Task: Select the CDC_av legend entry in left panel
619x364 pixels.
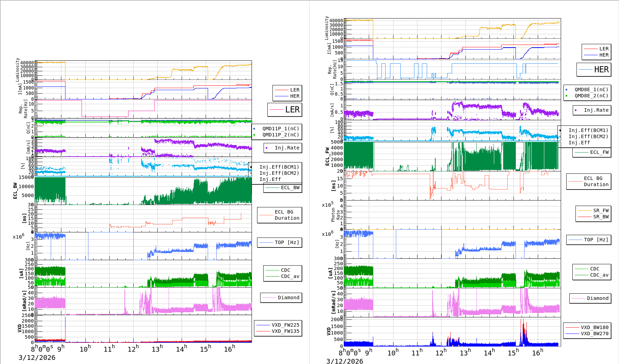Action: point(290,276)
